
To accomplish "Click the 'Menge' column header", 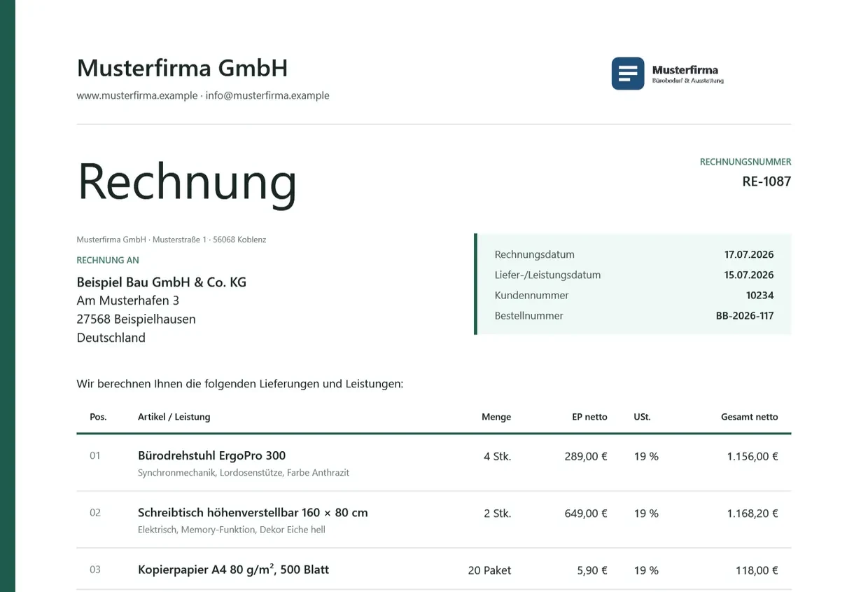I will 496,416.
